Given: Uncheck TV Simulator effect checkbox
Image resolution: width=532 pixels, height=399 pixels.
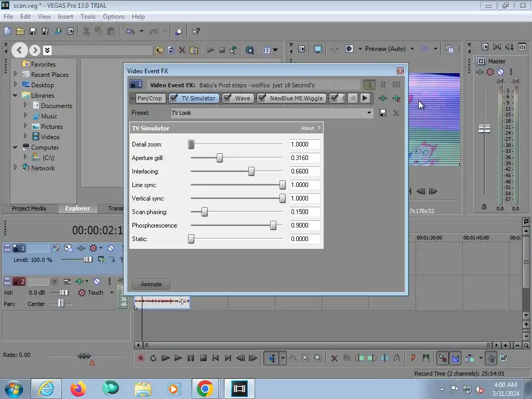Looking at the screenshot, I should (x=174, y=98).
